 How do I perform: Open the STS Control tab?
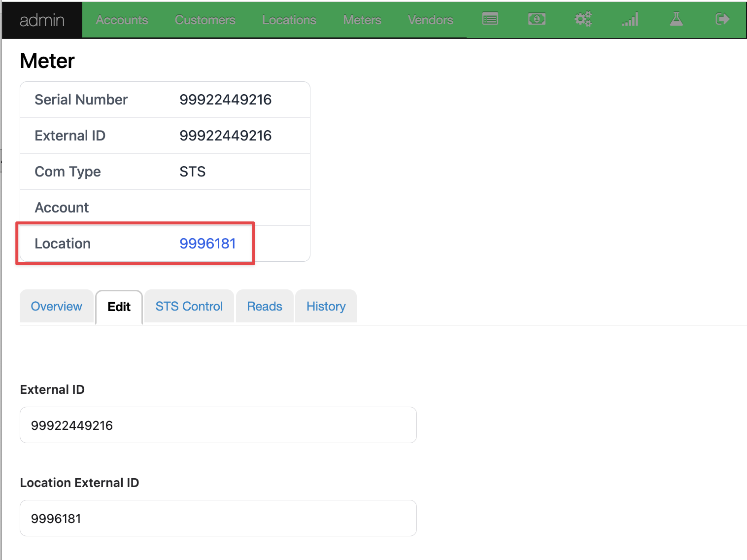[x=189, y=307]
